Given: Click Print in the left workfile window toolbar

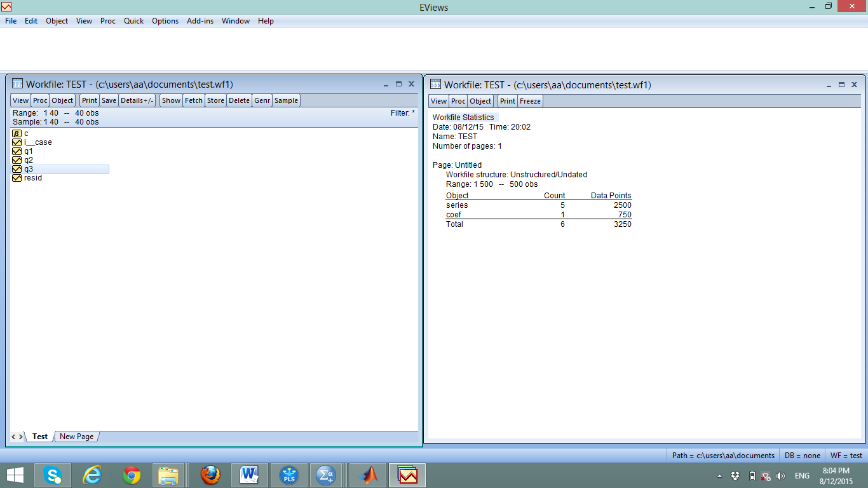Looking at the screenshot, I should coord(90,100).
